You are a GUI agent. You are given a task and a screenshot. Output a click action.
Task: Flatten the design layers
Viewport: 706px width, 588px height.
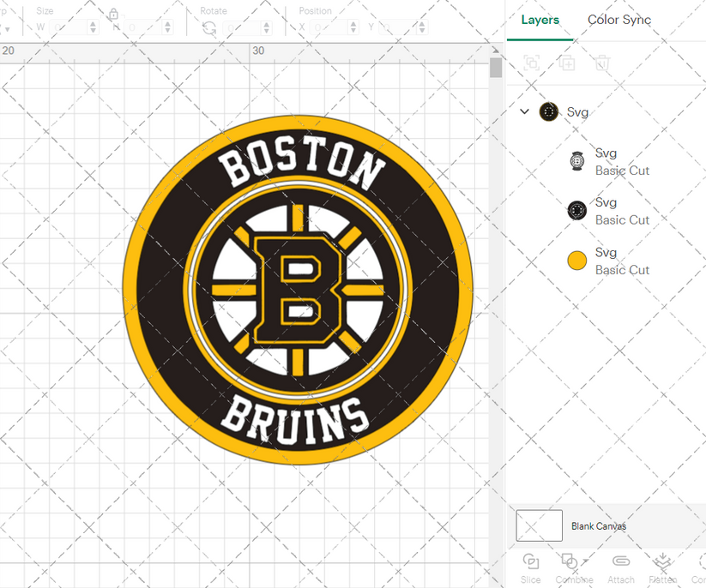pyautogui.click(x=661, y=563)
